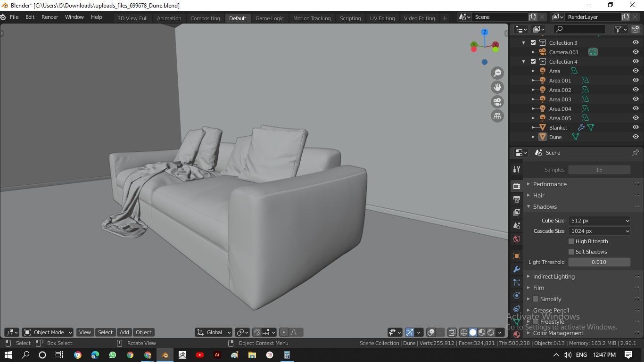The width and height of the screenshot is (644, 362).
Task: Hide the Dune object in viewport
Action: point(636,137)
